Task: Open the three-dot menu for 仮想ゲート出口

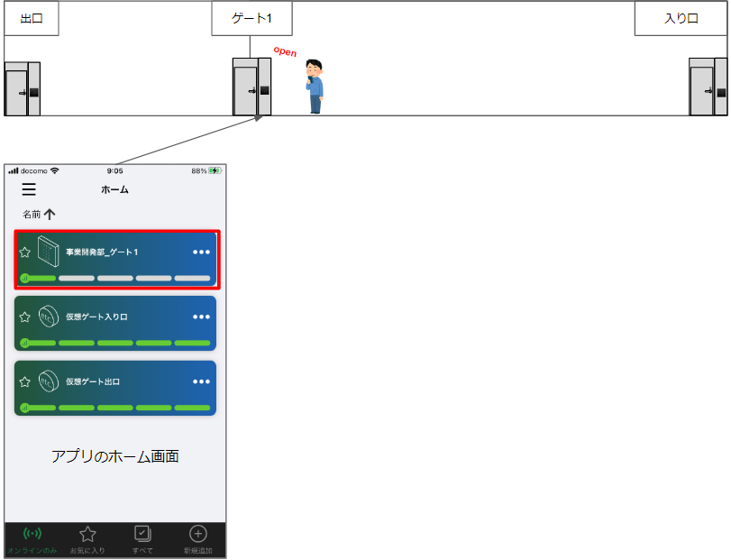Action: click(x=201, y=381)
